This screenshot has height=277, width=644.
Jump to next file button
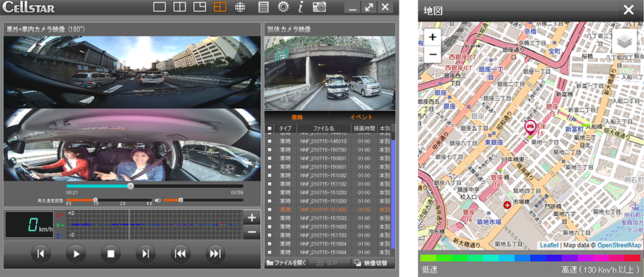216,254
